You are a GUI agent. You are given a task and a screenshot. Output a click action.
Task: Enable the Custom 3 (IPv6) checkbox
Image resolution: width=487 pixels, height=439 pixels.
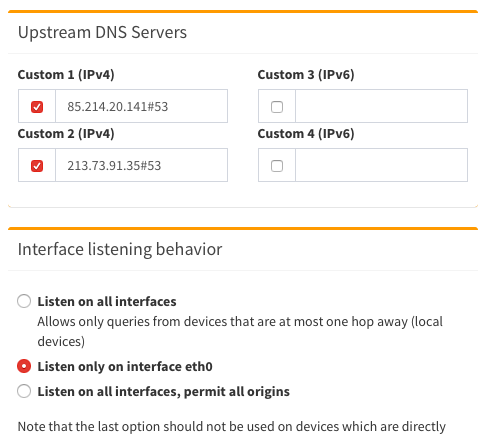click(x=277, y=107)
